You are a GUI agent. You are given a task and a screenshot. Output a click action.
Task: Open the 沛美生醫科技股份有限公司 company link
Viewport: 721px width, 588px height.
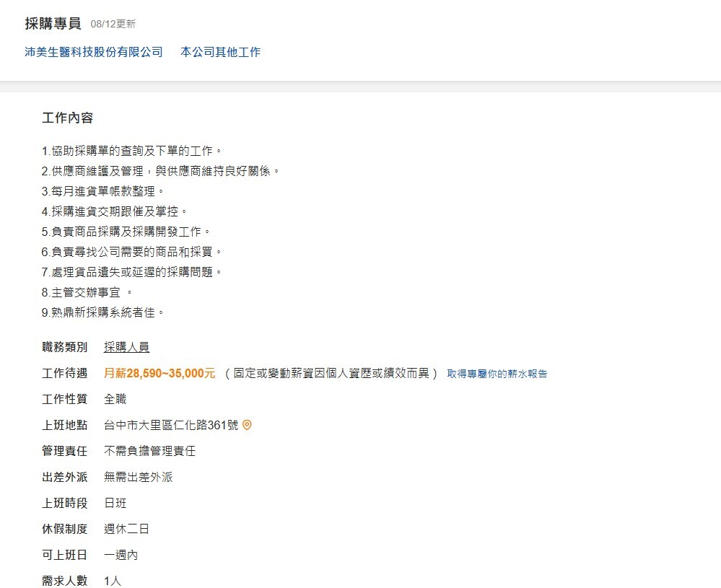[94, 52]
